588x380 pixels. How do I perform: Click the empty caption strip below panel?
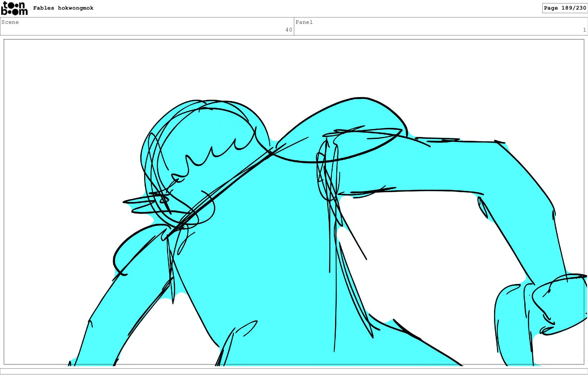294,371
